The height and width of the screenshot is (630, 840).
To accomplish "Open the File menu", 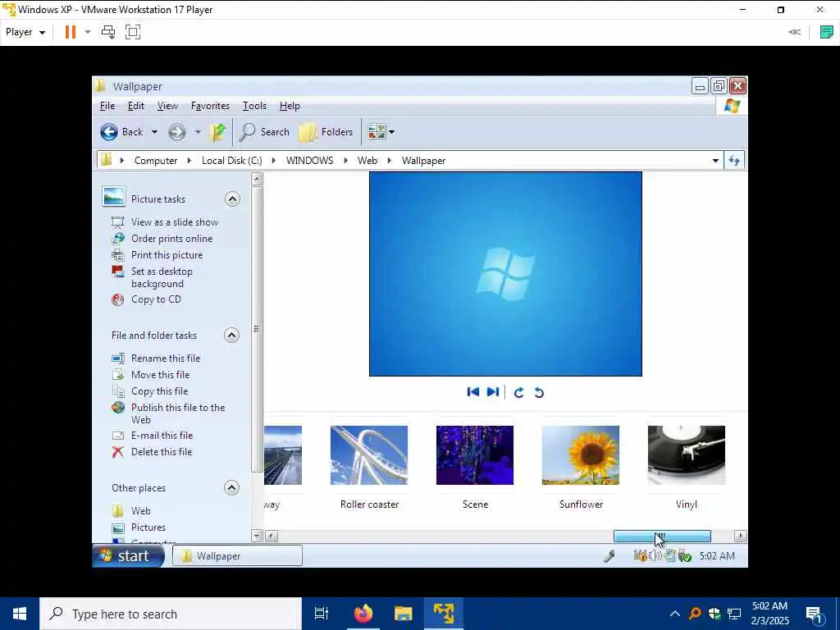I will (107, 106).
